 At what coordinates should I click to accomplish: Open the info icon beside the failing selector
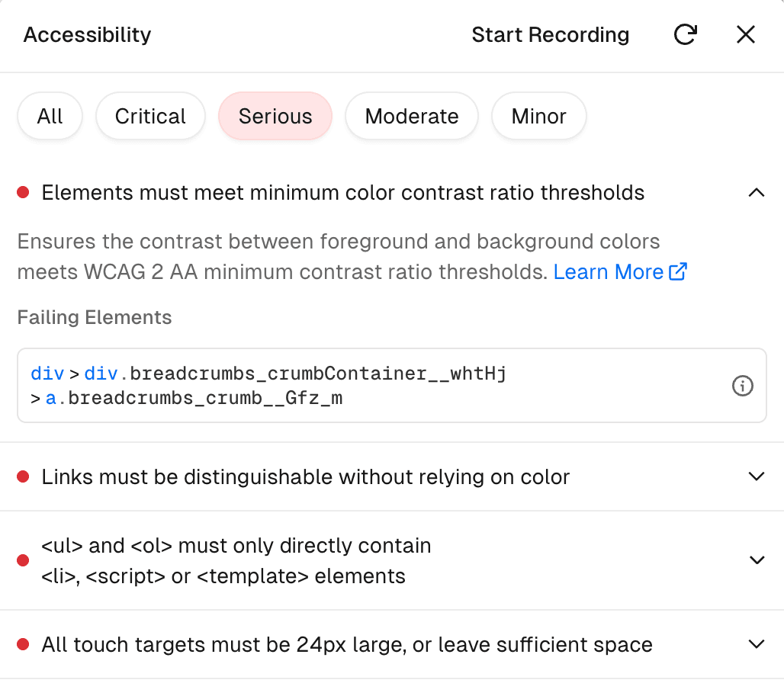pyautogui.click(x=742, y=386)
